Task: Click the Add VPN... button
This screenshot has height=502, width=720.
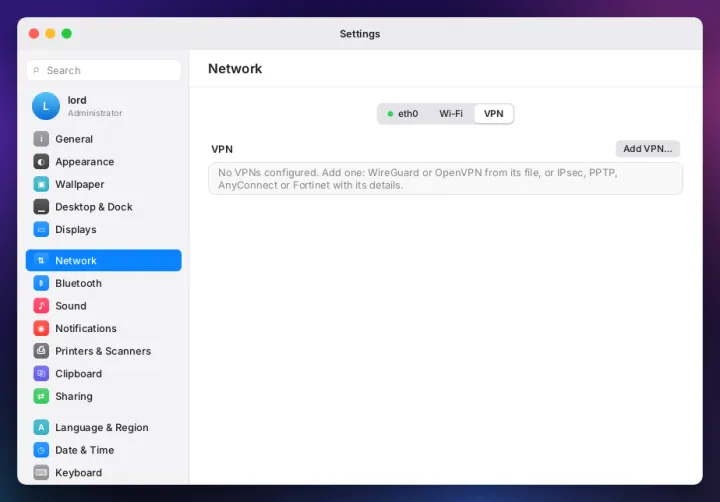Action: pos(647,148)
